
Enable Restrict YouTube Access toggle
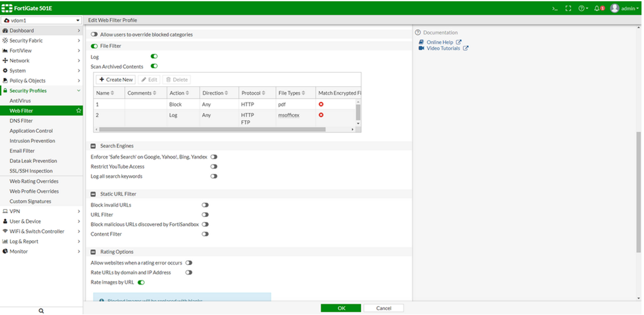tap(214, 167)
